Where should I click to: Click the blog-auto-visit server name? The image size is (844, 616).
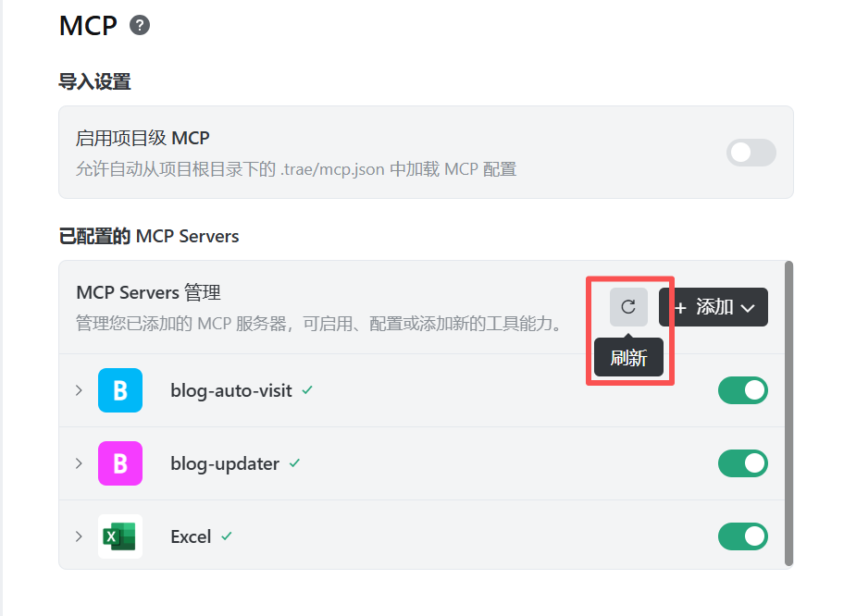(x=231, y=390)
